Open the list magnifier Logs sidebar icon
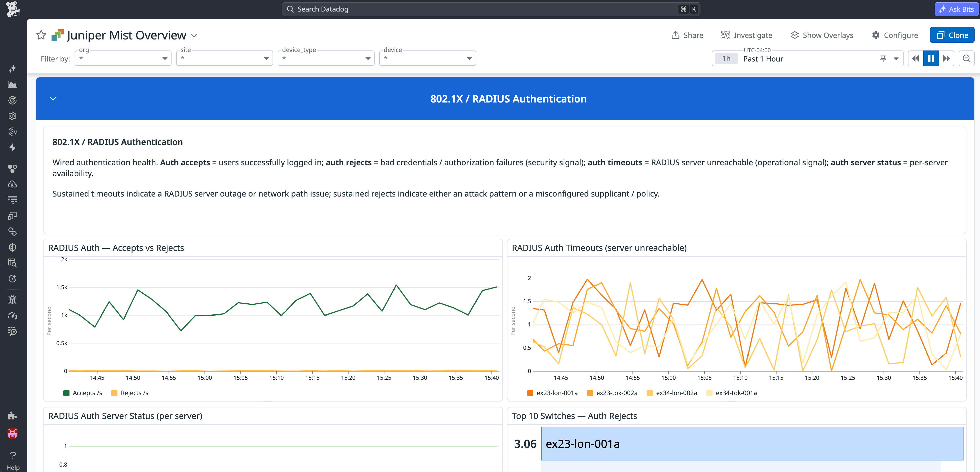 [x=13, y=331]
